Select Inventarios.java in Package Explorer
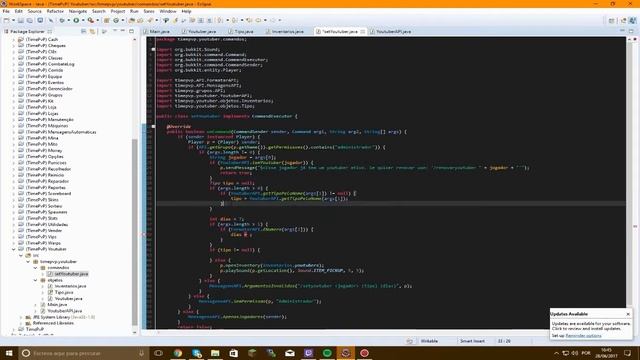Image resolution: width=640 pixels, height=360 pixels. tap(71, 286)
